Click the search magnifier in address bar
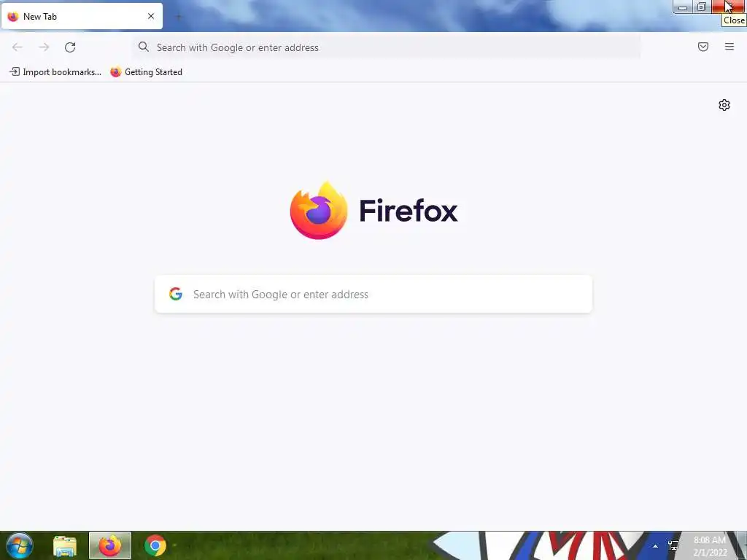Image resolution: width=747 pixels, height=560 pixels. tap(144, 47)
